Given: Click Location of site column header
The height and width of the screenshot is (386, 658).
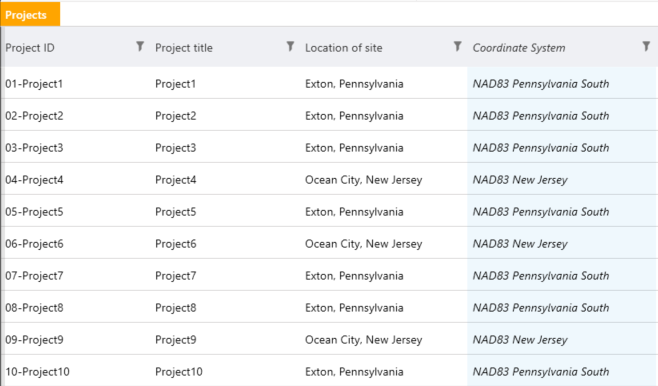Looking at the screenshot, I should (344, 48).
